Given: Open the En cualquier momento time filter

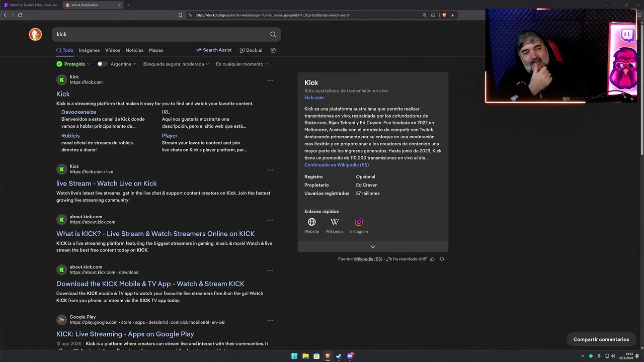Looking at the screenshot, I should click(242, 64).
